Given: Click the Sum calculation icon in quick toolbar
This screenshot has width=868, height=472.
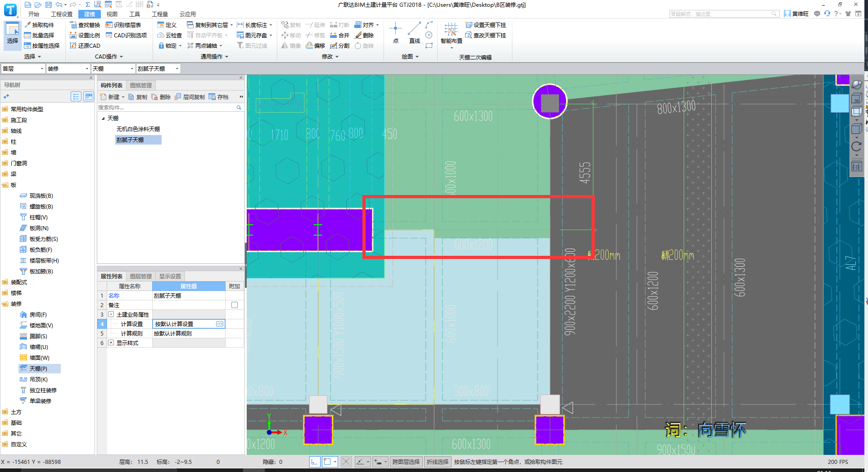Looking at the screenshot, I should click(88, 5).
